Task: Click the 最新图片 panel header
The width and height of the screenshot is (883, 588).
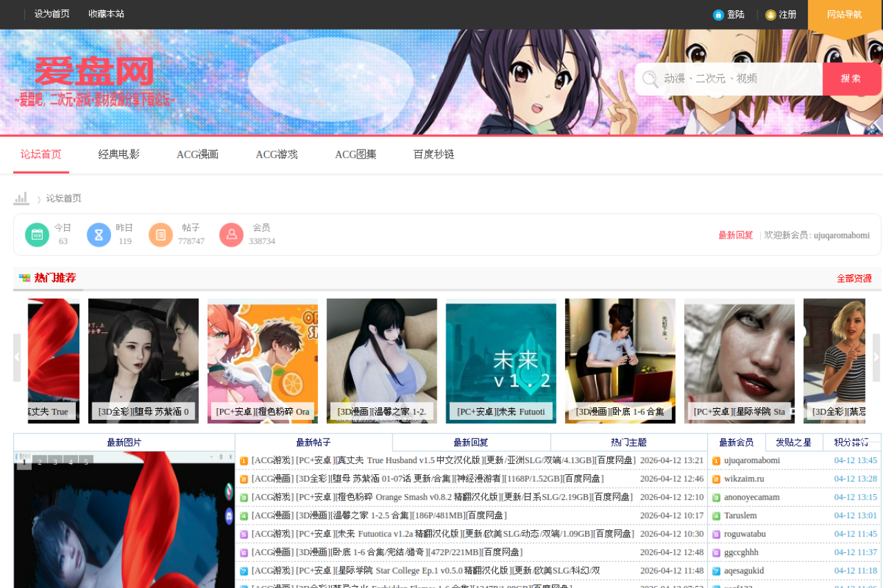Action: coord(124,443)
